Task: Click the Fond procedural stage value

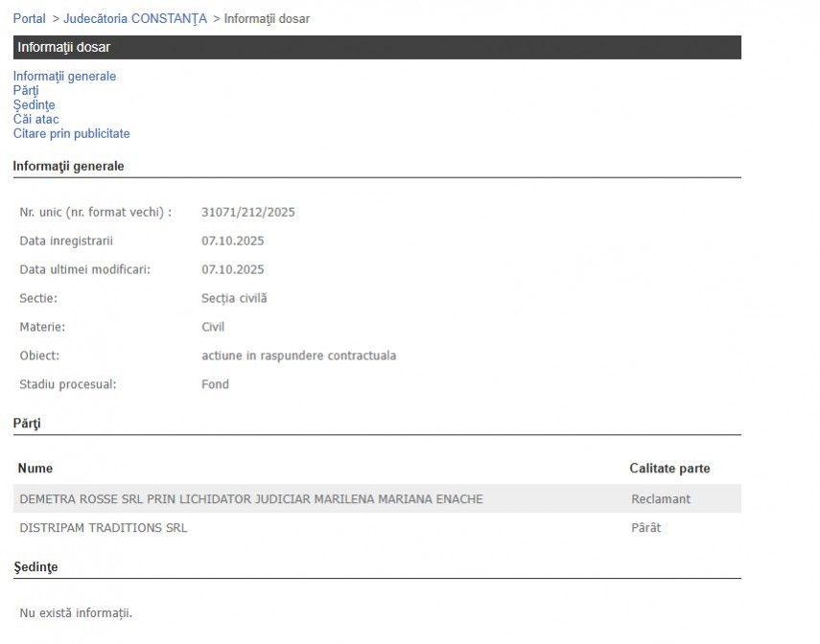Action: [215, 385]
